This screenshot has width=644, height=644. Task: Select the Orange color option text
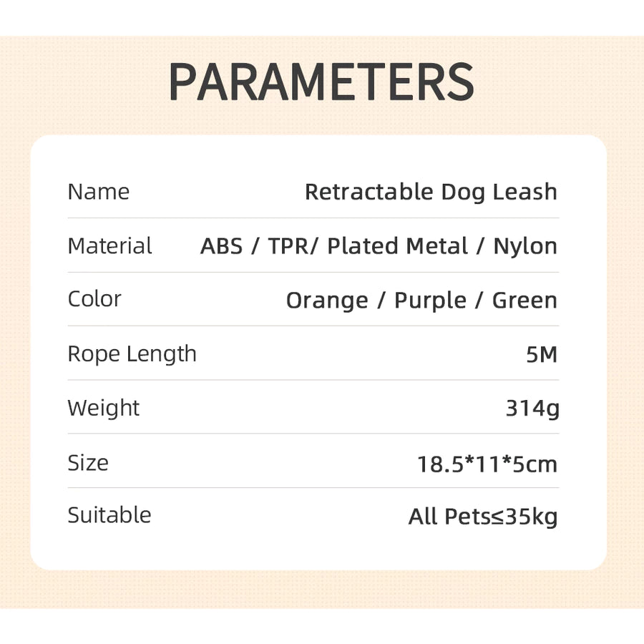pos(327,301)
